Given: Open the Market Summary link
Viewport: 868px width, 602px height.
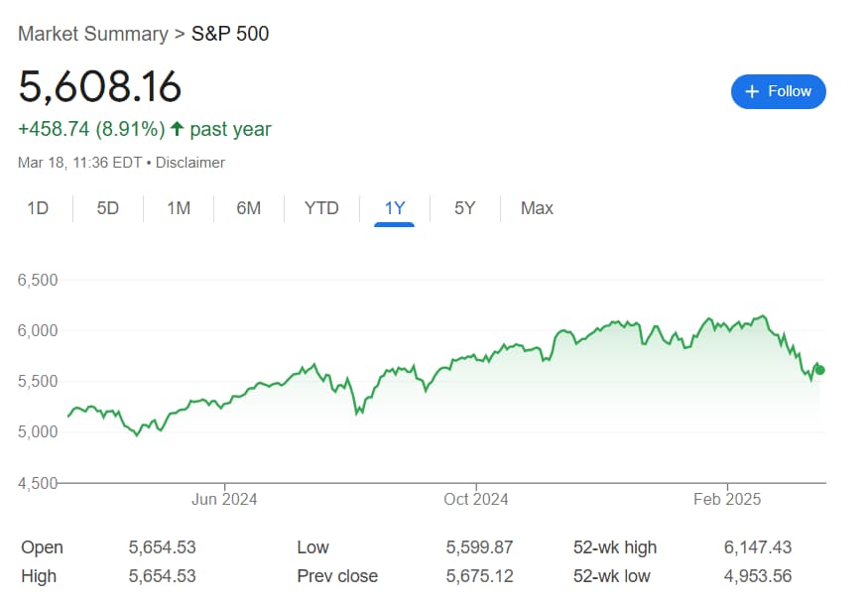Looking at the screenshot, I should [92, 33].
